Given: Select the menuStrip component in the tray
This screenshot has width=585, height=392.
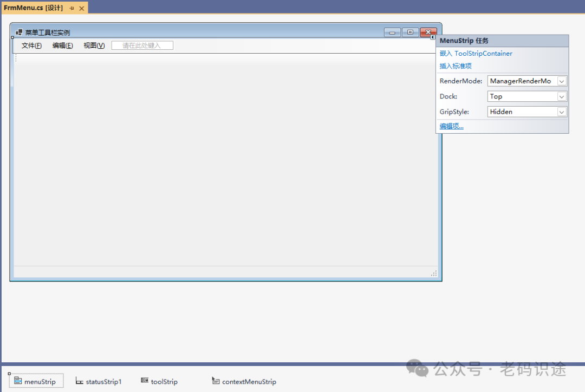Looking at the screenshot, I should click(36, 381).
